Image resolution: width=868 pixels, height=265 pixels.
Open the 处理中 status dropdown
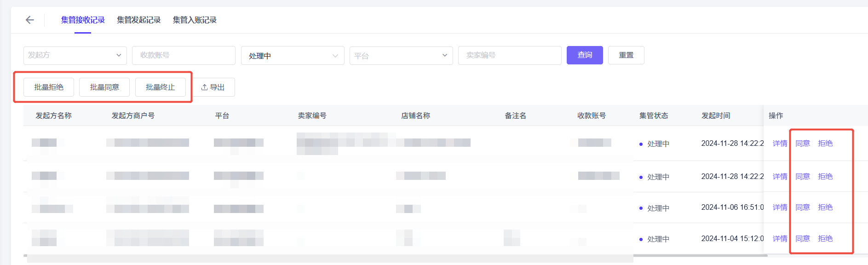(293, 56)
